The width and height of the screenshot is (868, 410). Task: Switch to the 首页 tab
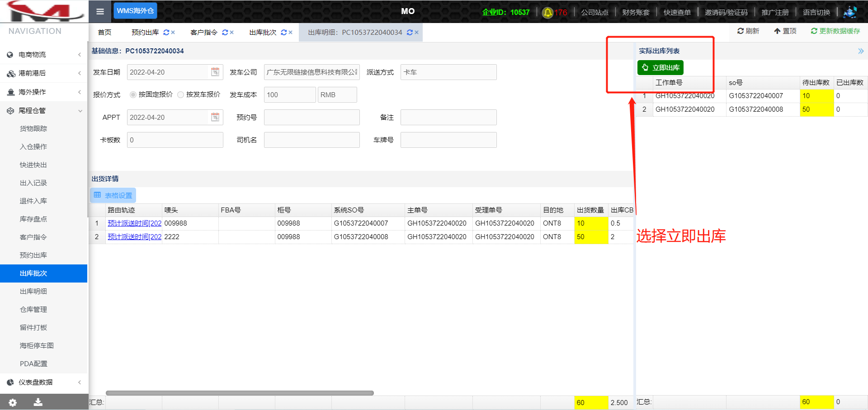pyautogui.click(x=104, y=33)
